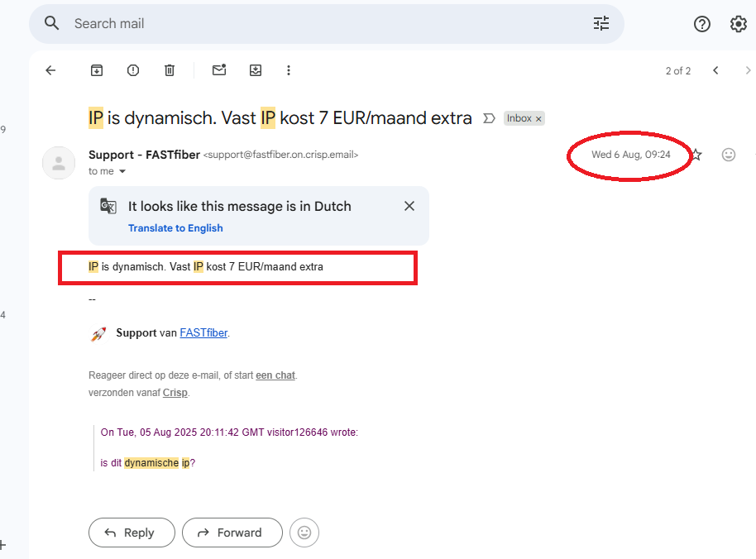Archive this email conversation
This screenshot has height=559, width=756.
97,70
